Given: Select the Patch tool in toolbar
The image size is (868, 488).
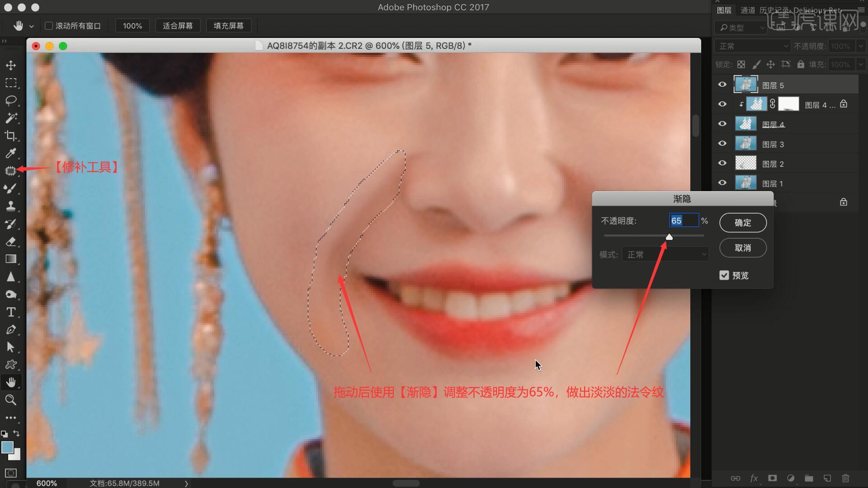Looking at the screenshot, I should [x=11, y=171].
